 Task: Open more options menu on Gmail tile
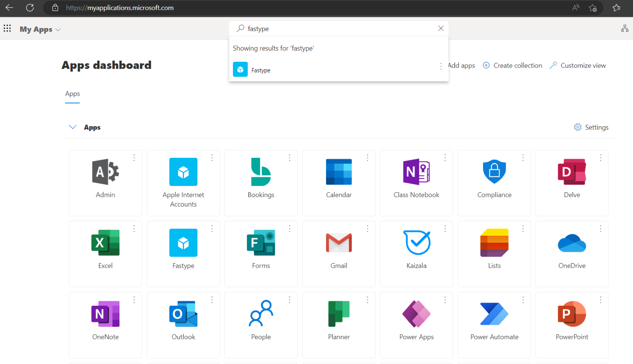tap(368, 229)
